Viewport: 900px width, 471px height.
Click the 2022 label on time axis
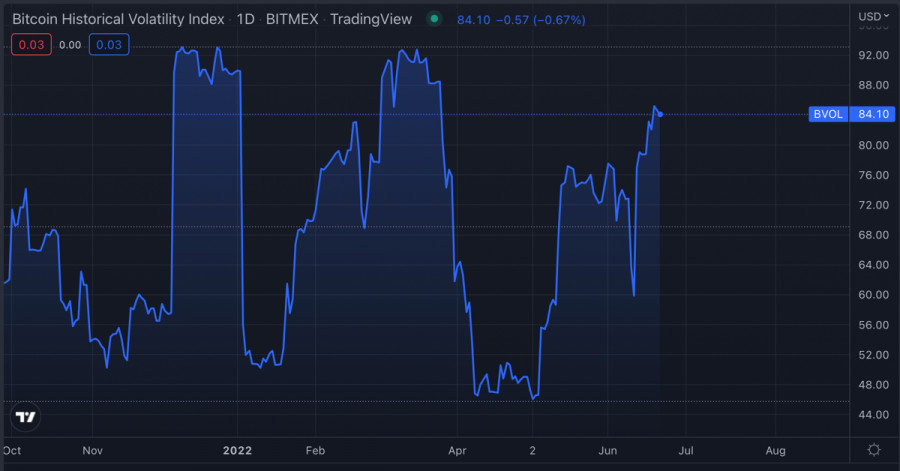tap(238, 450)
